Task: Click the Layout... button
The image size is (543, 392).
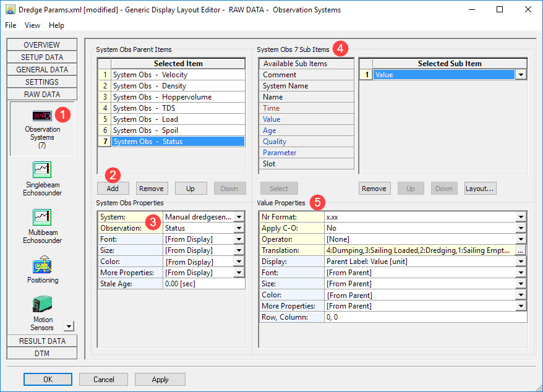Action: point(480,189)
